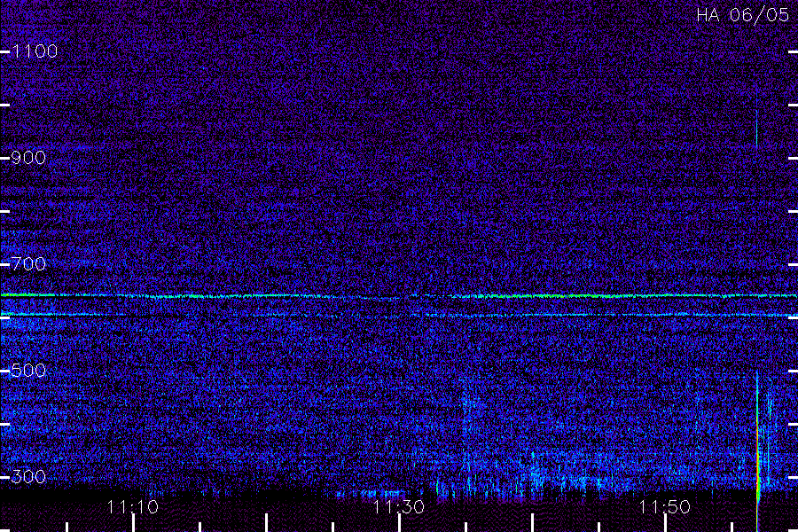Click the 300 frequency axis label
Screen dimensions: 798x532
[x=28, y=476]
